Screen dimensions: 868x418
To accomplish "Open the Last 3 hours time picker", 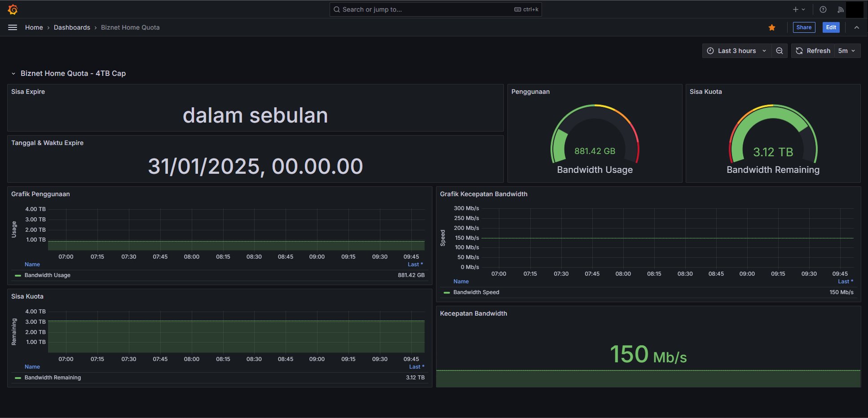I will 737,51.
